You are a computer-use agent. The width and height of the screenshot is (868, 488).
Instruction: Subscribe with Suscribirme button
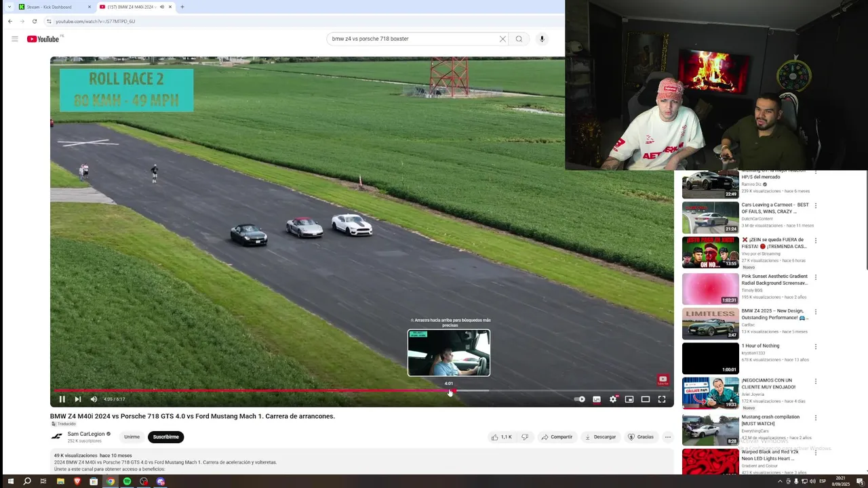[165, 437]
